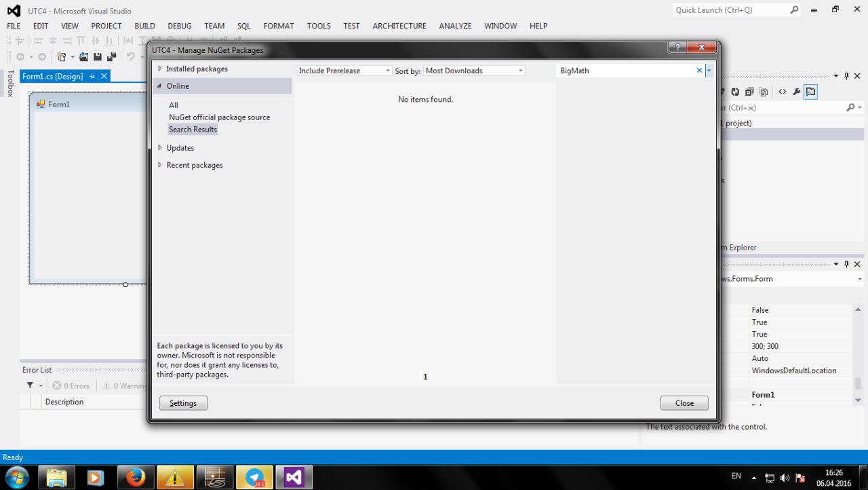Expand the Updates section
This screenshot has height=490, width=868.
[160, 148]
